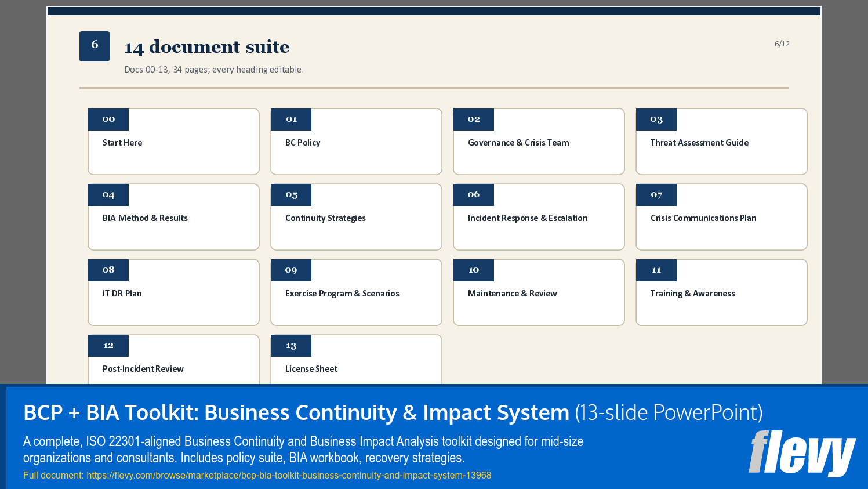The width and height of the screenshot is (868, 489).
Task: Open Training & Awareness card
Action: pos(721,292)
